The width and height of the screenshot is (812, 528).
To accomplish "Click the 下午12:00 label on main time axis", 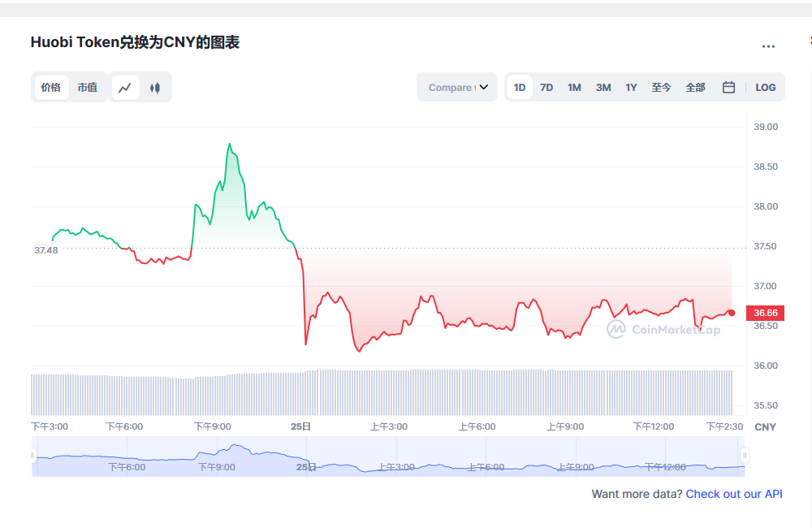I will pyautogui.click(x=654, y=427).
